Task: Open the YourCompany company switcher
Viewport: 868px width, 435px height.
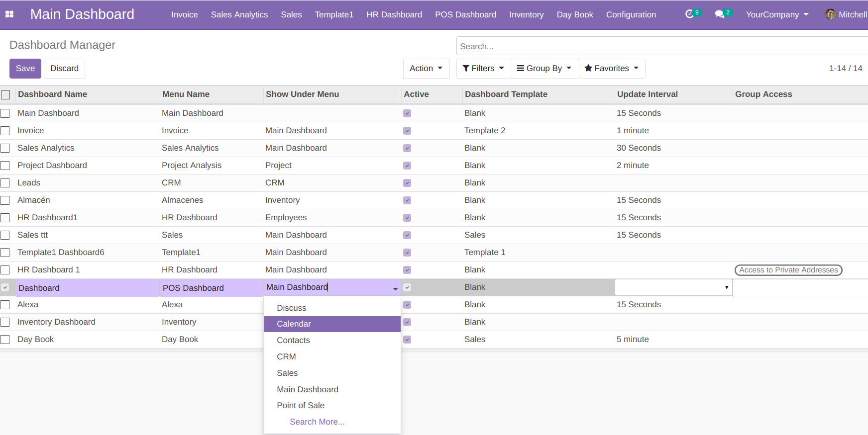Action: tap(777, 14)
